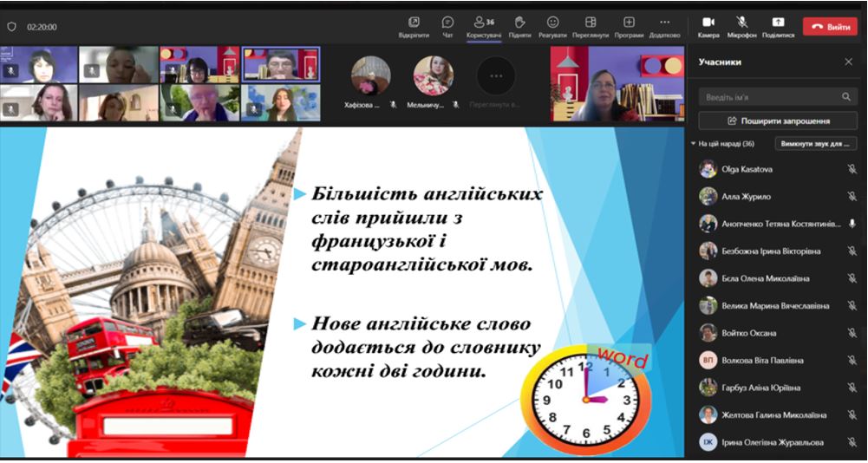Click Велика Марина's muted mic icon
This screenshot has width=868, height=463.
pyautogui.click(x=852, y=306)
